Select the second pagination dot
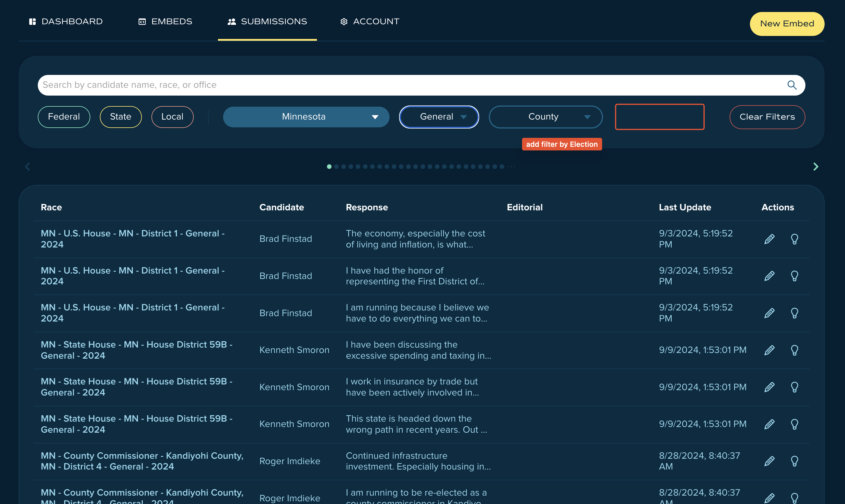Image resolution: width=845 pixels, height=504 pixels. (336, 166)
